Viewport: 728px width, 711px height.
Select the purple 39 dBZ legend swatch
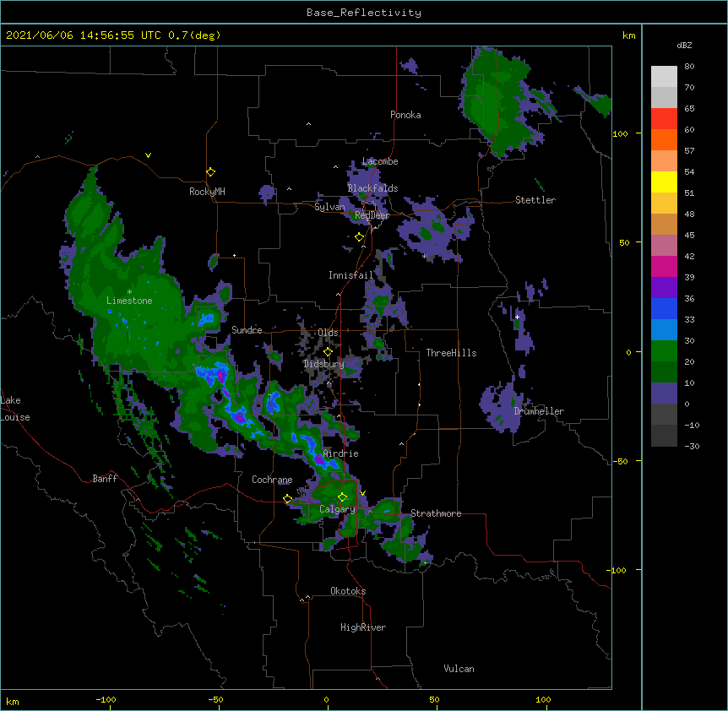[664, 288]
